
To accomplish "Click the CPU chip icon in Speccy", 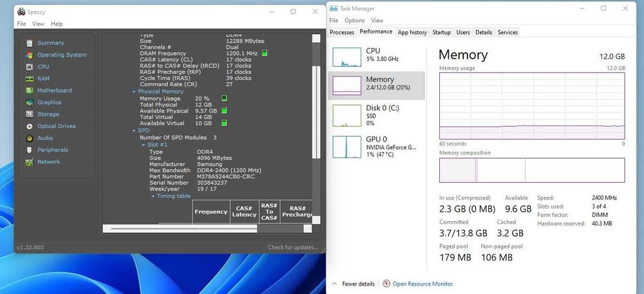I will coord(29,67).
